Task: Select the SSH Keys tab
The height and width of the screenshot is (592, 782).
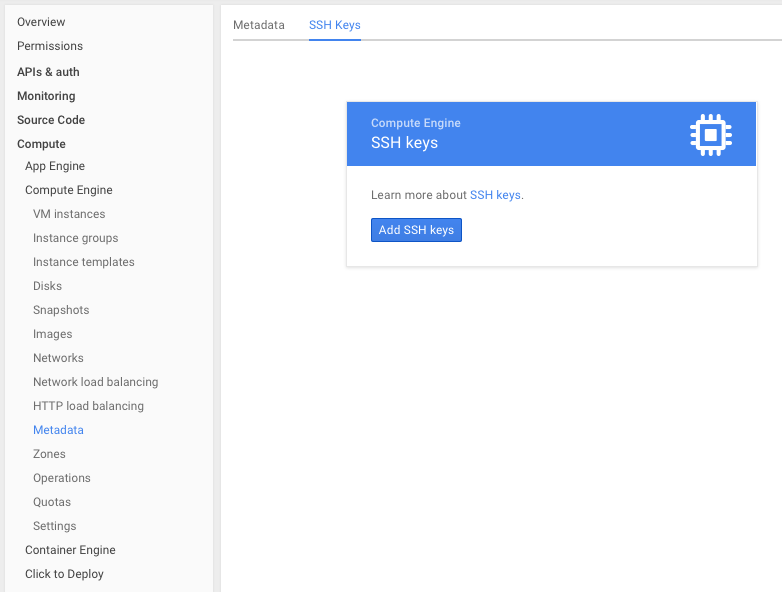Action: 334,25
